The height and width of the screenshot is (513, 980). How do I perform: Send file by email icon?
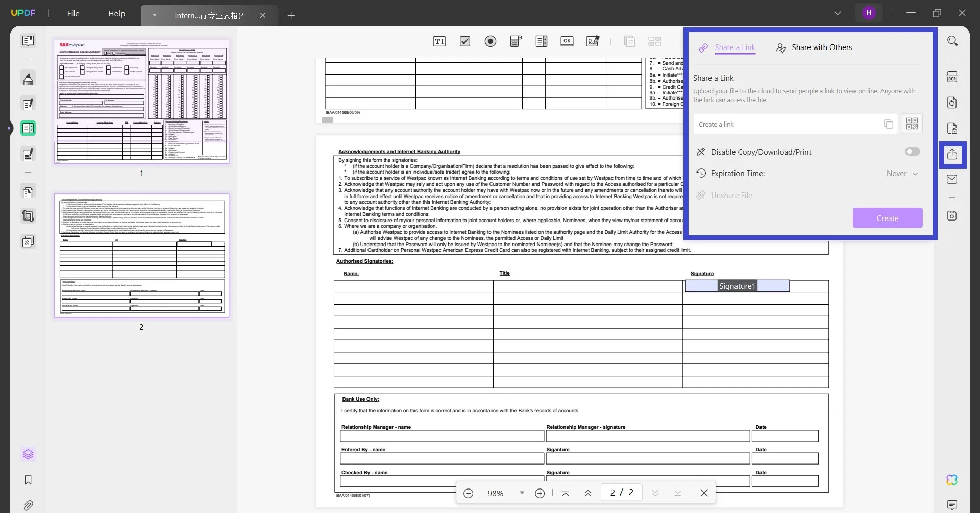pos(952,179)
